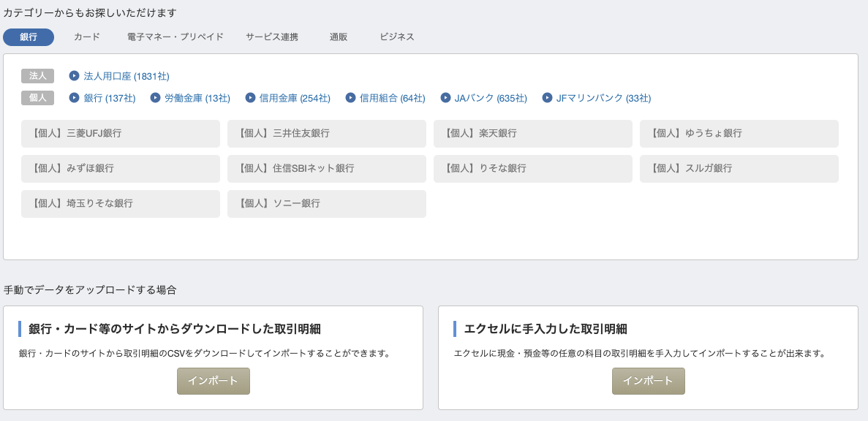
Task: Click the arrow icon beside 信用組合
Action: coord(350,98)
